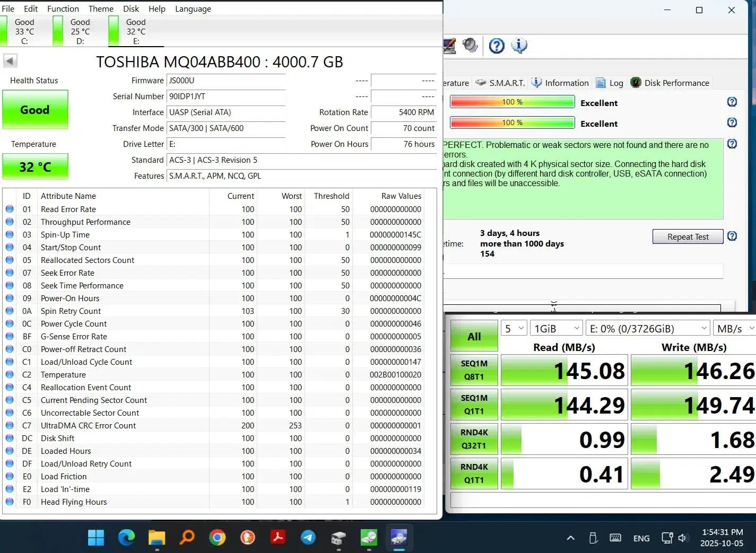Select the Good 32 °C E: drive

click(x=136, y=31)
